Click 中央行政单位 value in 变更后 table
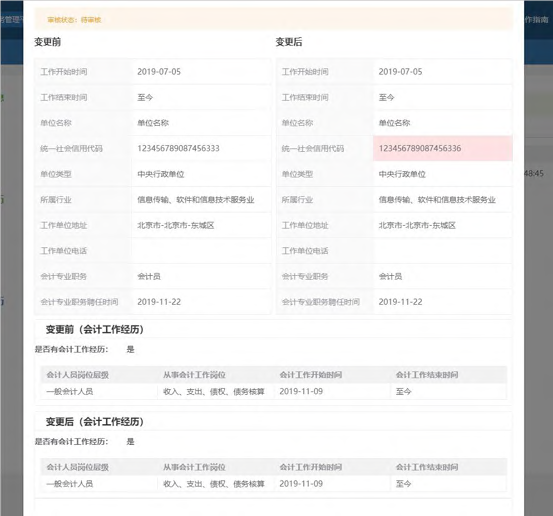 (x=402, y=174)
